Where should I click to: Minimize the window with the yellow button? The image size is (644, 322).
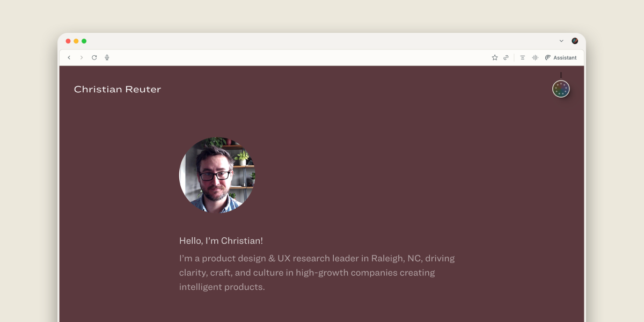tap(76, 41)
